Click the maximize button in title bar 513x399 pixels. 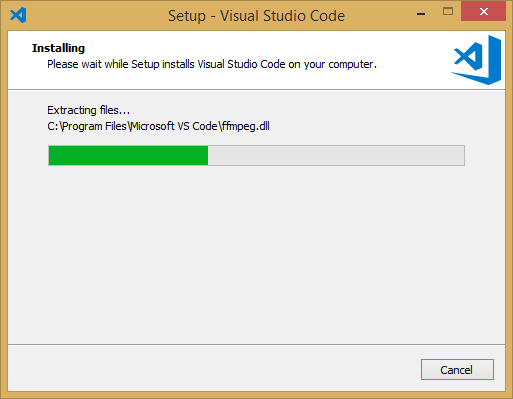(x=448, y=12)
